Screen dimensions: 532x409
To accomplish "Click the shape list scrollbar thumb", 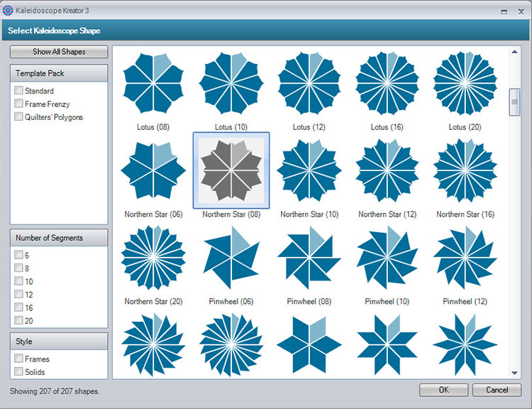I will 515,102.
